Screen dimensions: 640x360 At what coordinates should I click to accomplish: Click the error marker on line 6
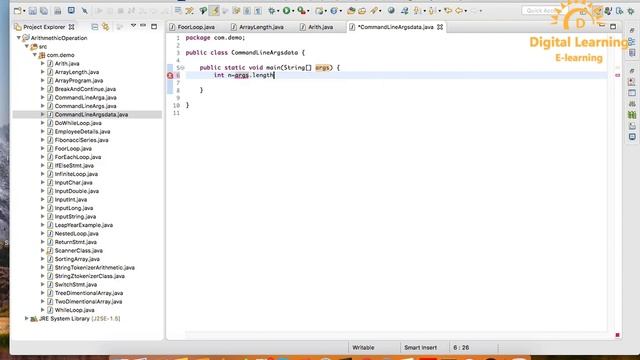(x=170, y=76)
